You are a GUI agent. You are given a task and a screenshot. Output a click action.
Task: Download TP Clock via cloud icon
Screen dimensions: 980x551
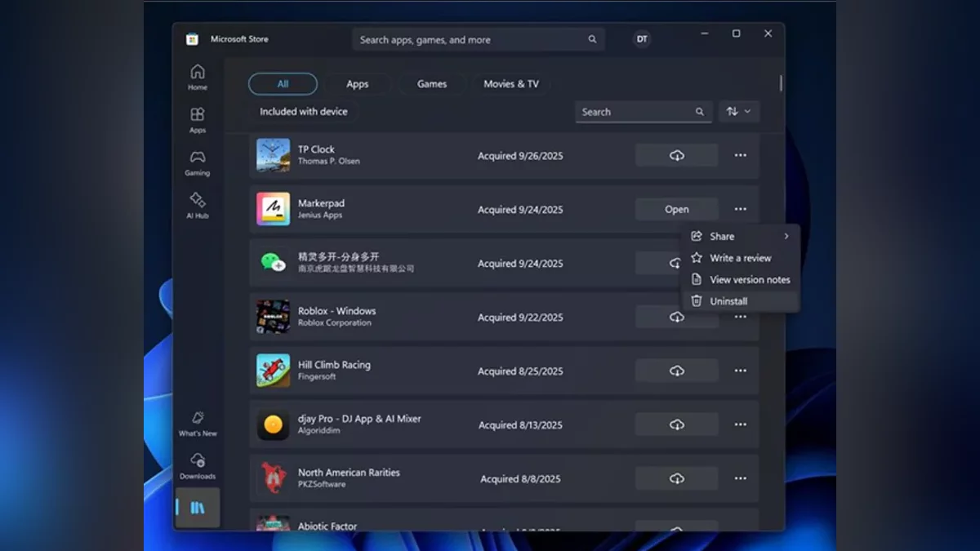coord(676,155)
